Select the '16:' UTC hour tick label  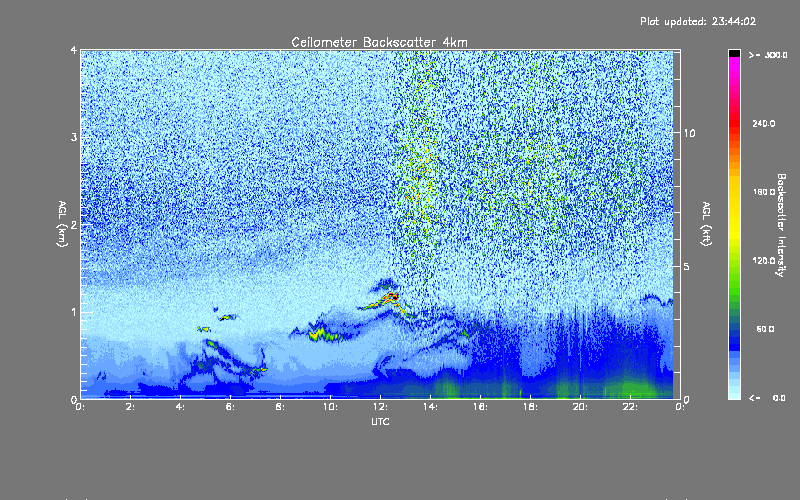480,407
